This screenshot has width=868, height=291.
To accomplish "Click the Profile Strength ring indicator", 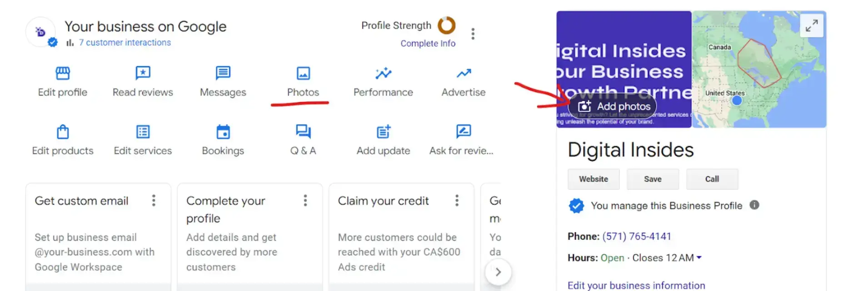I will tap(446, 25).
